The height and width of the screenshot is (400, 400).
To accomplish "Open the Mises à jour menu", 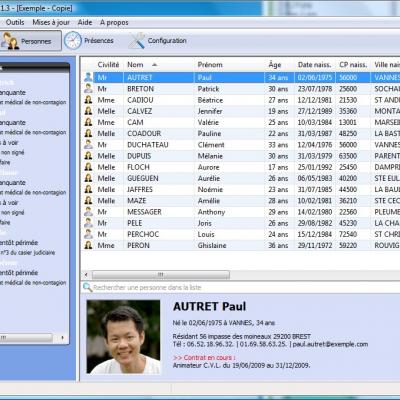I will pos(51,22).
